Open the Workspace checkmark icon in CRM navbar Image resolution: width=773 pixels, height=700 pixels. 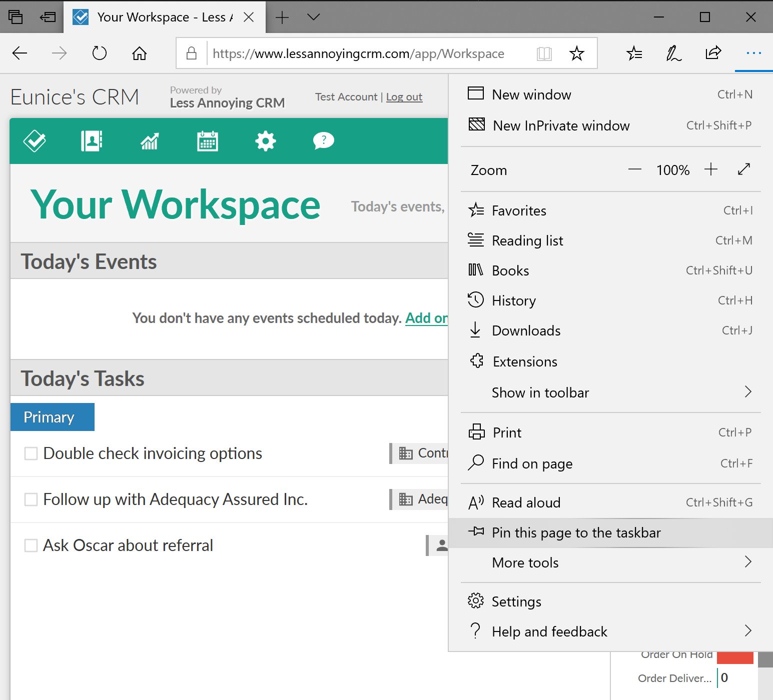coord(35,141)
